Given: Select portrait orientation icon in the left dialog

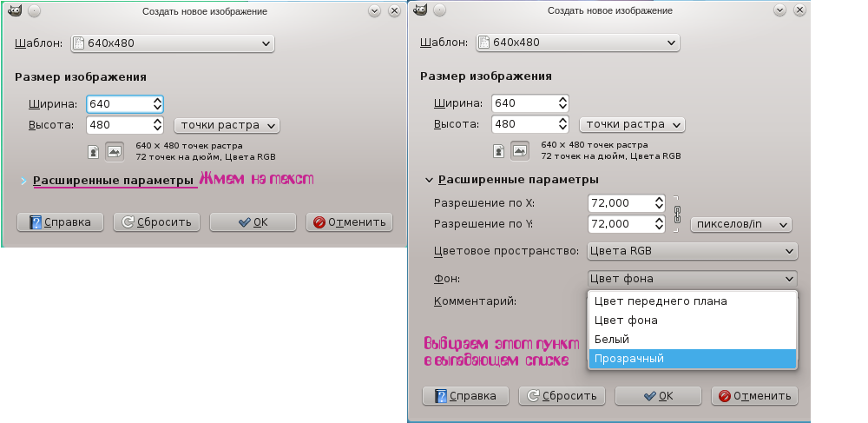Looking at the screenshot, I should pyautogui.click(x=94, y=152).
